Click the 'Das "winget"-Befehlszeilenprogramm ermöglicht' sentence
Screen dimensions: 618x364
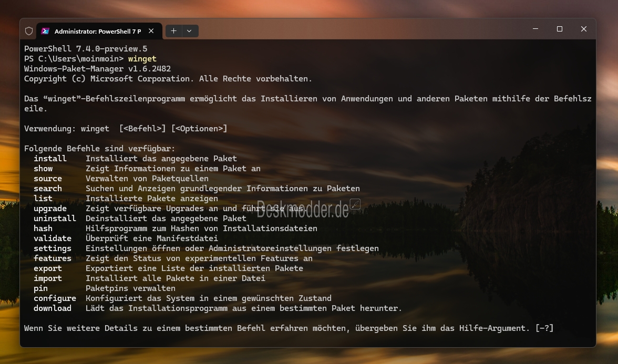tap(308, 103)
